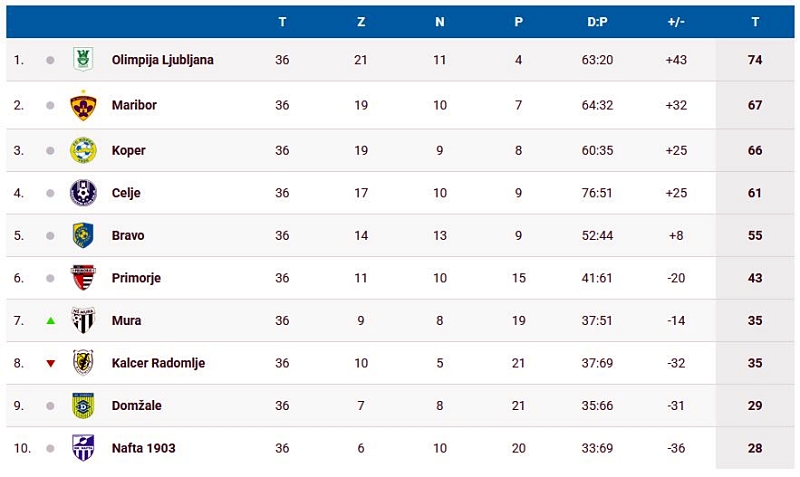Screen dimensions: 800x477
Task: Click the Olimpija Ljubljana club crest
Action: click(x=83, y=60)
